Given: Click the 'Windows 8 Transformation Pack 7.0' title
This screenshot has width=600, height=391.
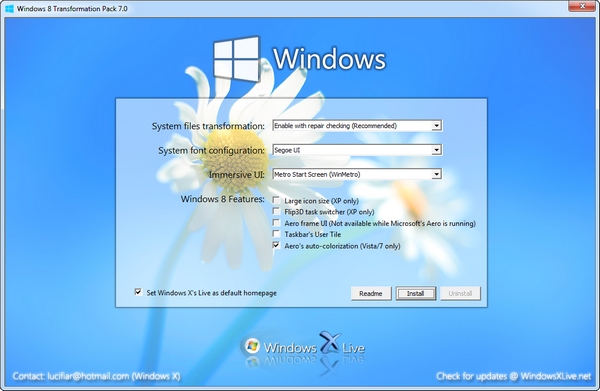Looking at the screenshot, I should 72,8.
